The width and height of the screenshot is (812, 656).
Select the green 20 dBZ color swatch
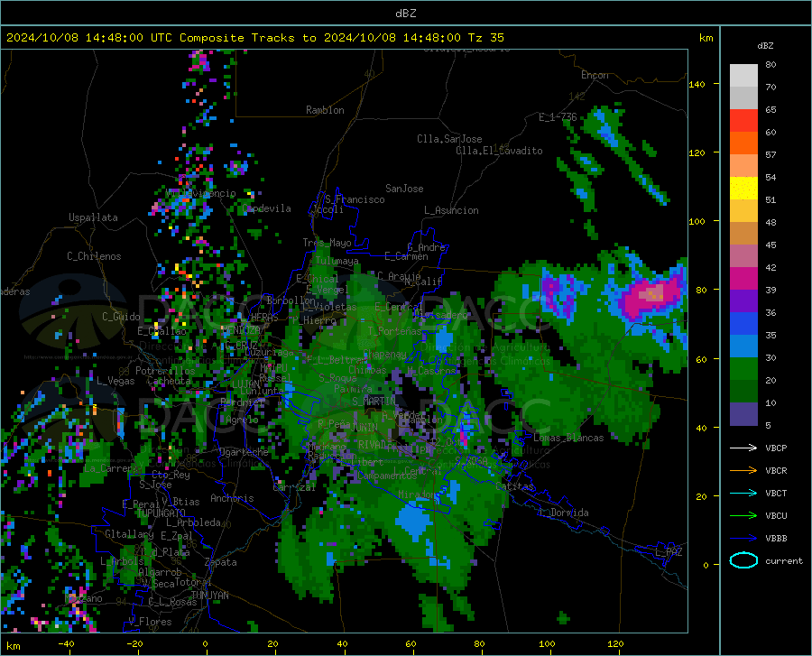(x=743, y=369)
